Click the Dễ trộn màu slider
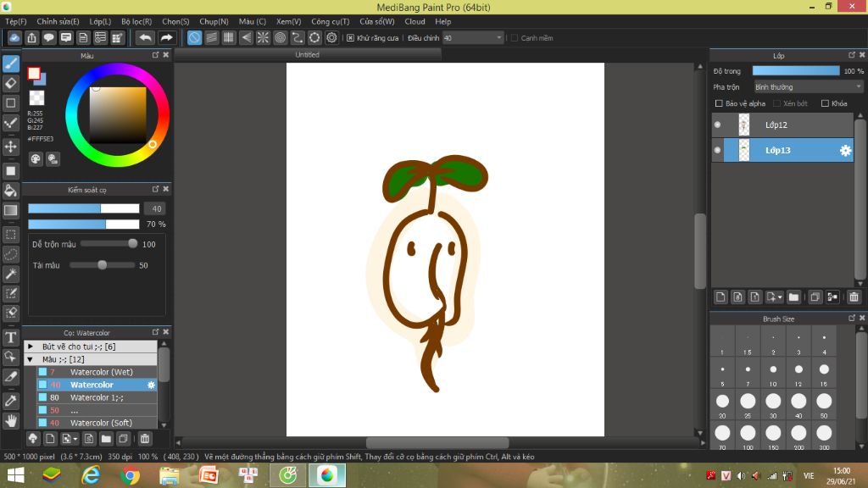 108,244
